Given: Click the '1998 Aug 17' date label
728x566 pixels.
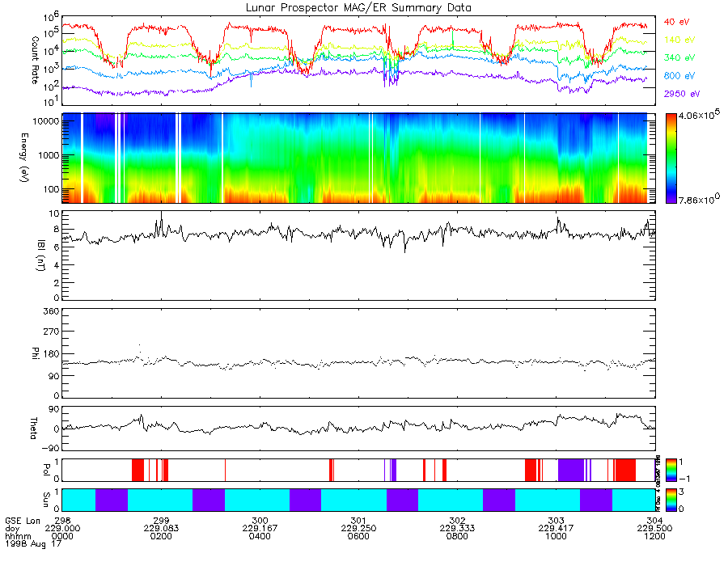Looking at the screenshot, I should (x=33, y=543).
